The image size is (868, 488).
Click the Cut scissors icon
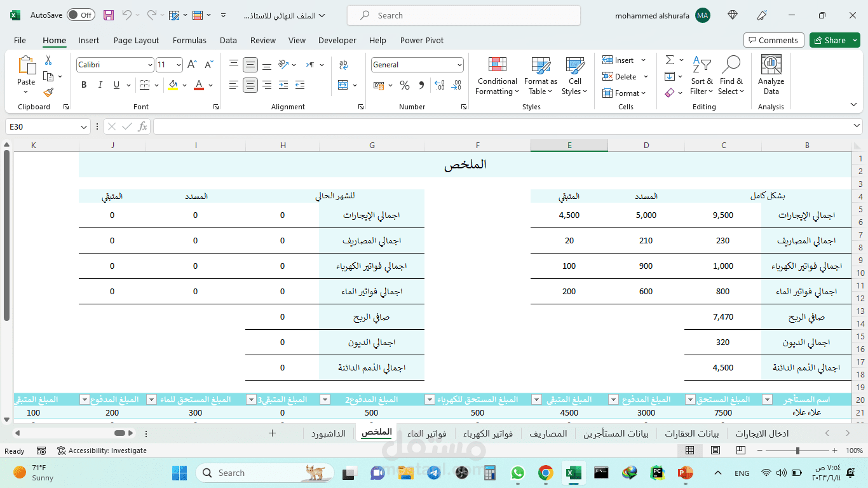pyautogui.click(x=48, y=60)
